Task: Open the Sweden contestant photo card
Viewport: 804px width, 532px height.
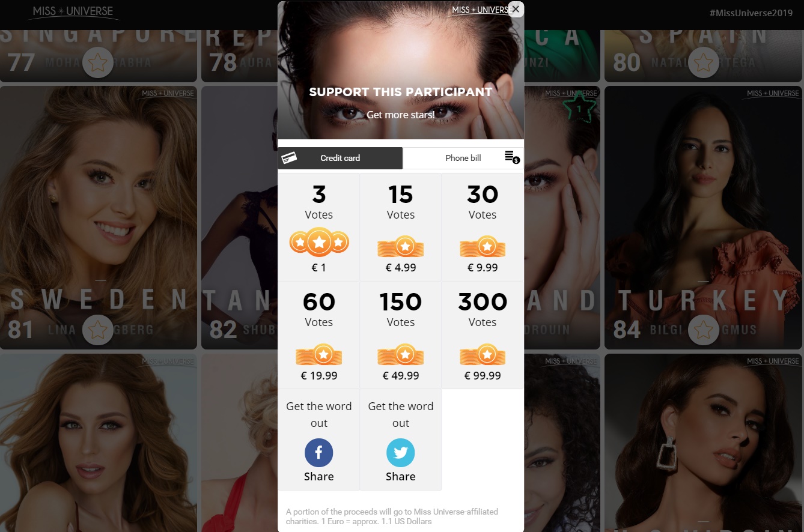Action: (99, 217)
